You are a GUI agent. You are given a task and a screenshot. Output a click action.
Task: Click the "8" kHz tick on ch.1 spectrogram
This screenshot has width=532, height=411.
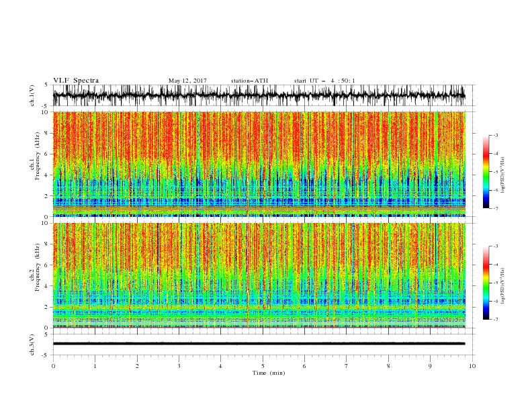(47, 133)
